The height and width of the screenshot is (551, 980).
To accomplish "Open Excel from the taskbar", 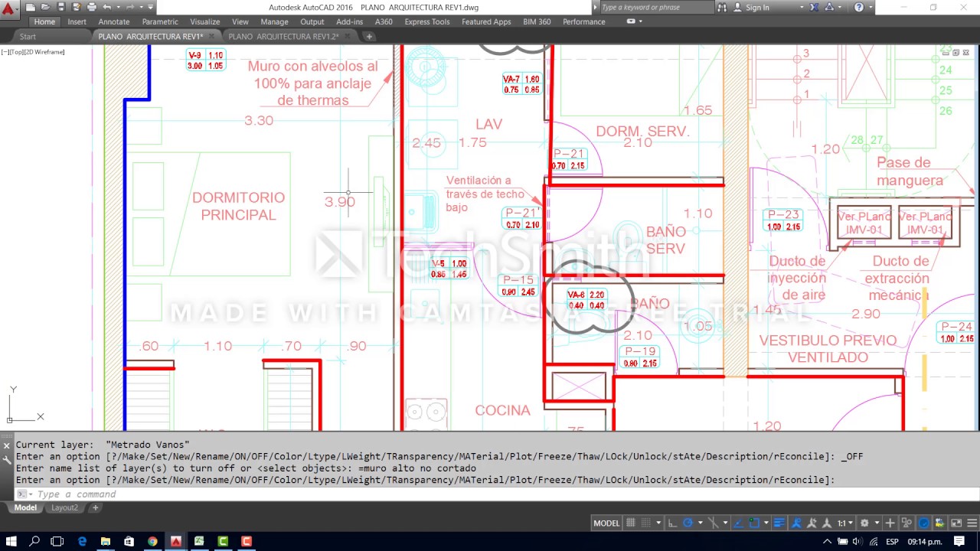I will pyautogui.click(x=199, y=541).
